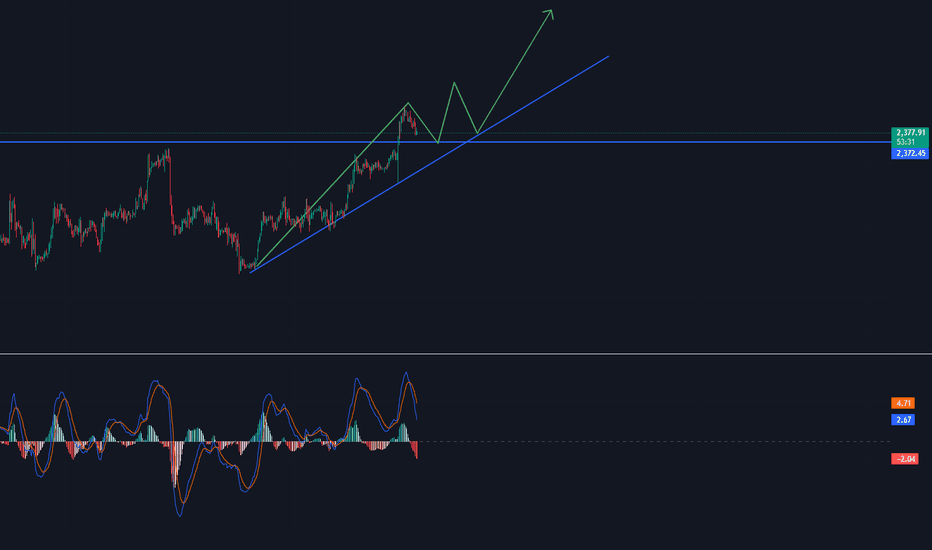
Task: Click the green current price label 2,377.91
Action: click(x=910, y=137)
